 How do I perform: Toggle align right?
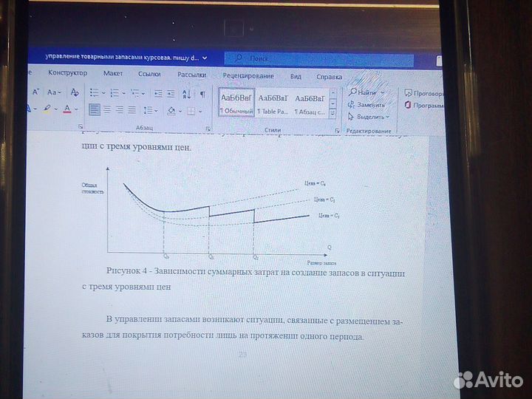pos(120,110)
